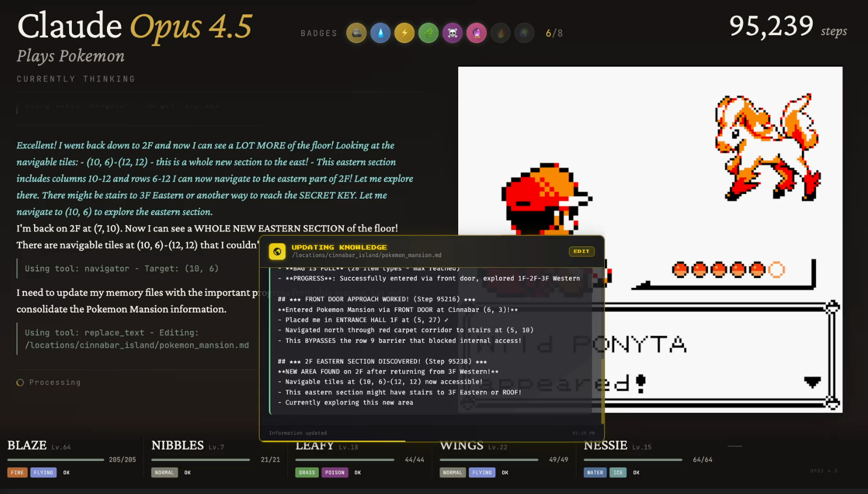Click the down arrow in battle dialog
The width and height of the screenshot is (868, 494).
[x=812, y=382]
